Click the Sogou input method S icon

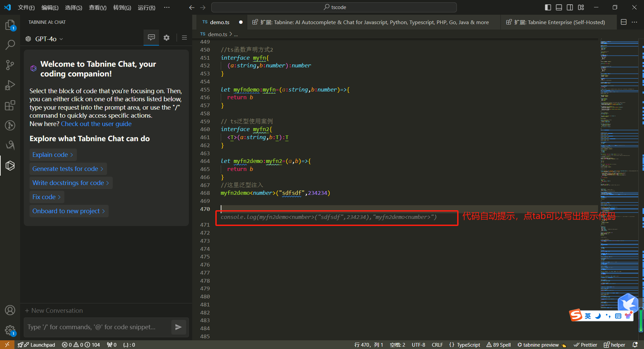tap(576, 315)
